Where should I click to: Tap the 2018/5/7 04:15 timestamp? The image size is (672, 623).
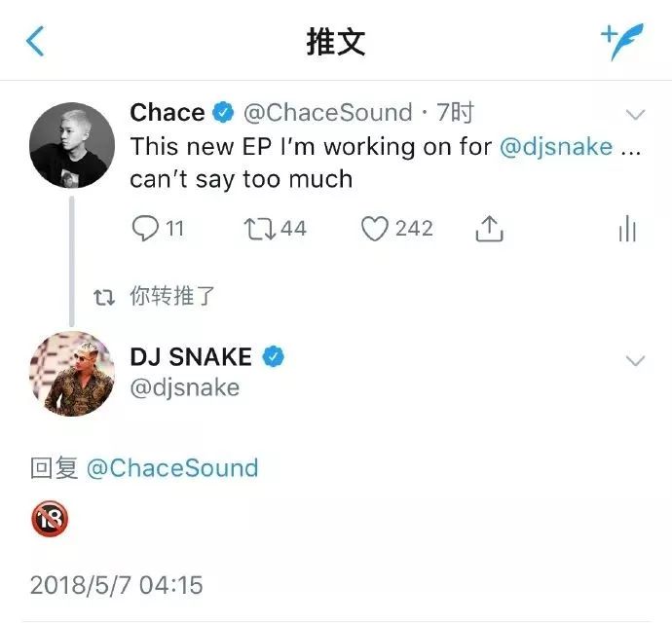(x=117, y=585)
